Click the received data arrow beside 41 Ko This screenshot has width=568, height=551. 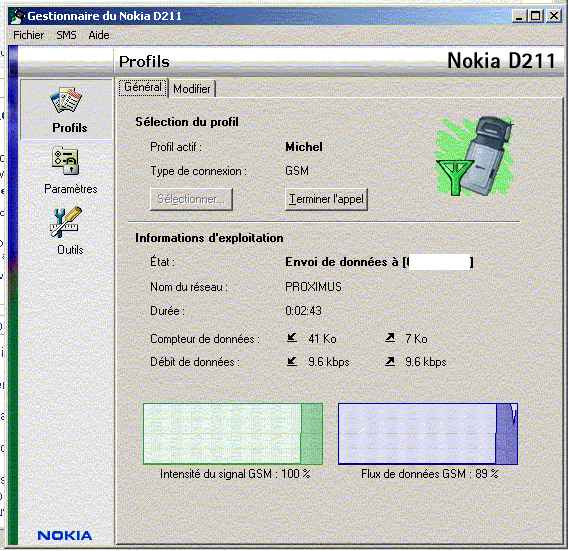(x=292, y=338)
